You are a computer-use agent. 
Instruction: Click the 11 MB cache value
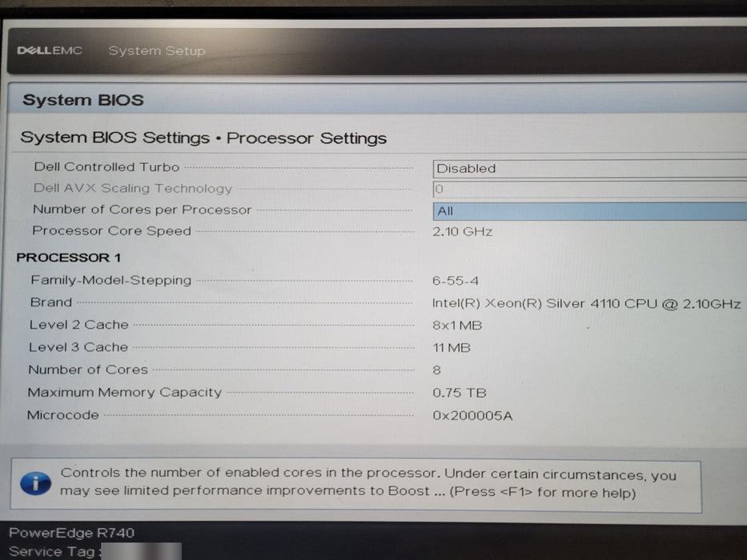[x=451, y=348]
